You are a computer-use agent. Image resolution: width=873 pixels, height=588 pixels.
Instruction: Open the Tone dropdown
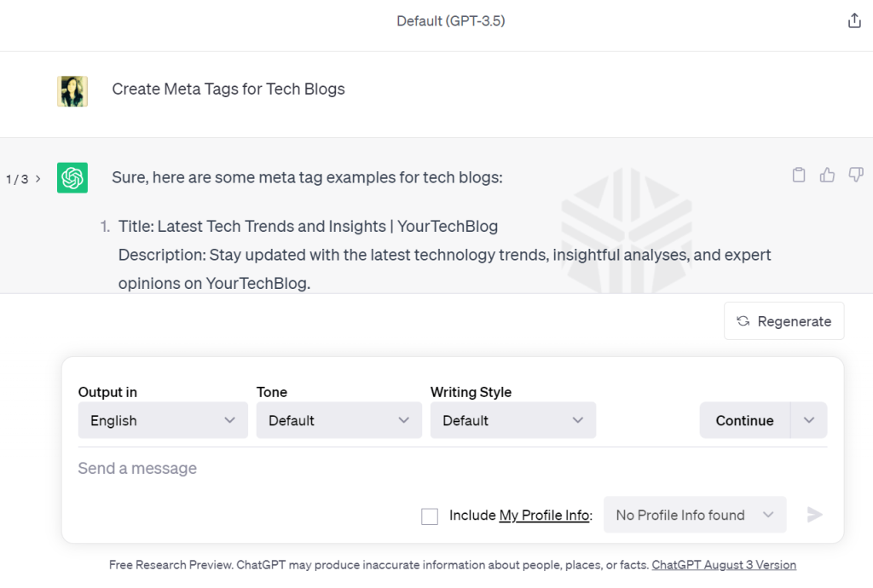click(x=338, y=420)
